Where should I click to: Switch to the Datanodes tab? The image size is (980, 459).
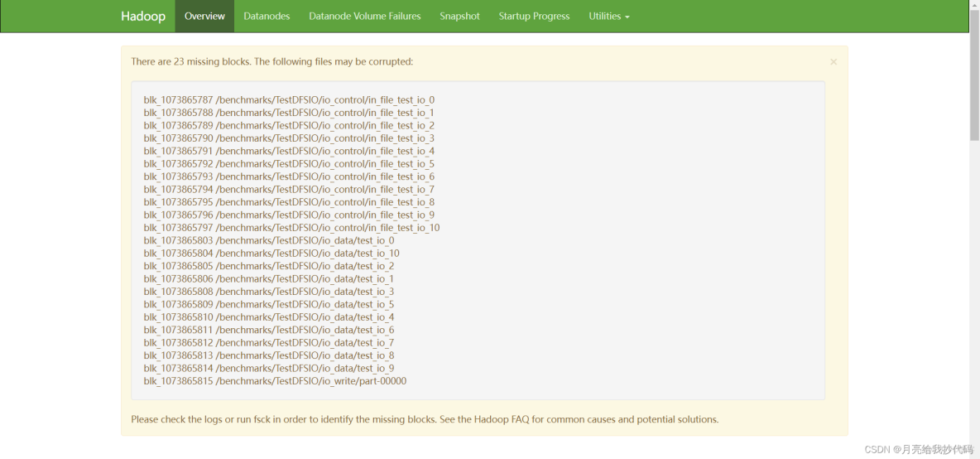coord(267,17)
